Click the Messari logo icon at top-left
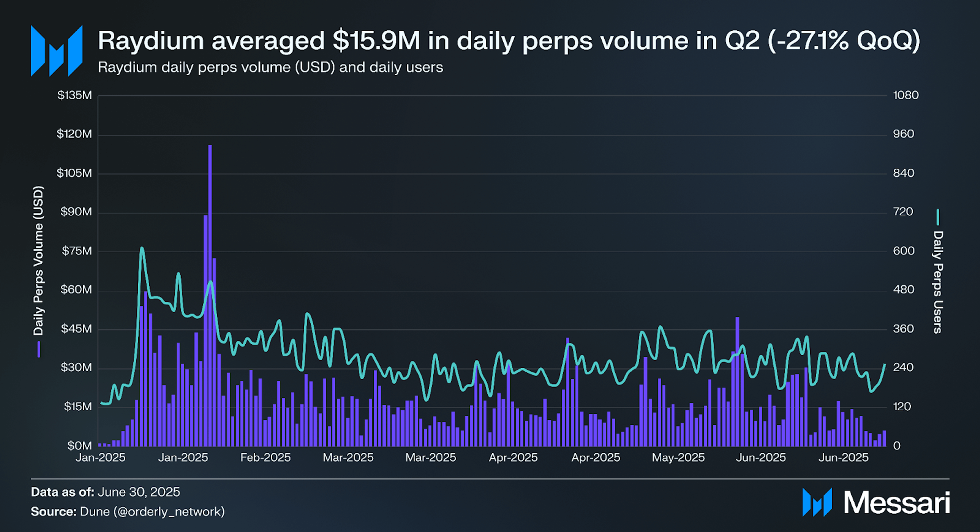 click(56, 50)
